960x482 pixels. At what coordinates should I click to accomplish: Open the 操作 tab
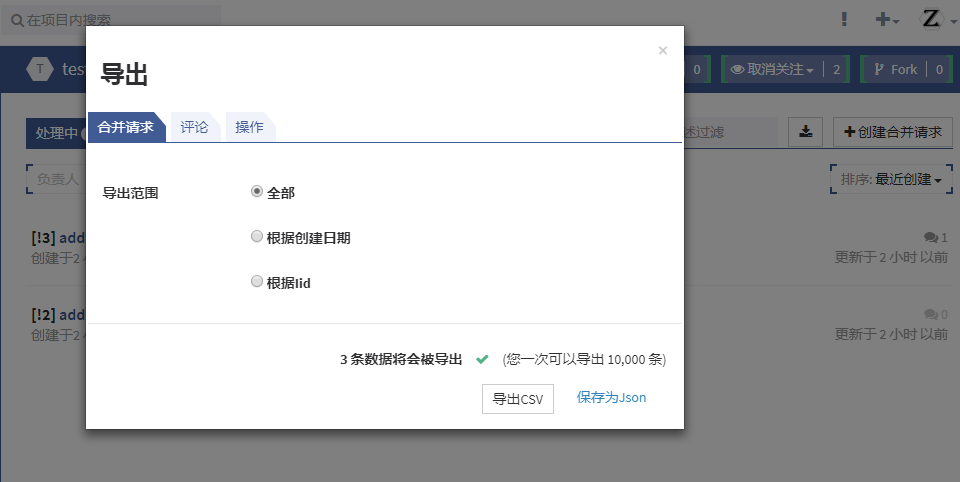249,127
